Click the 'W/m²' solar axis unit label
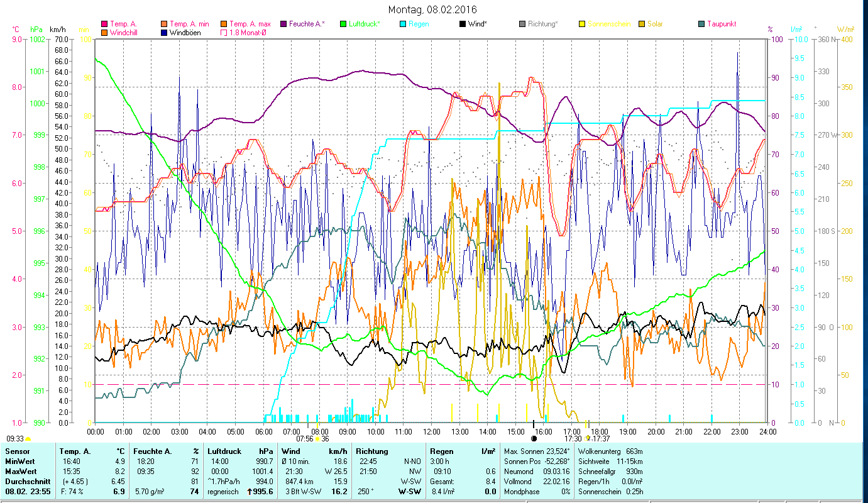The image size is (868, 503). click(844, 30)
